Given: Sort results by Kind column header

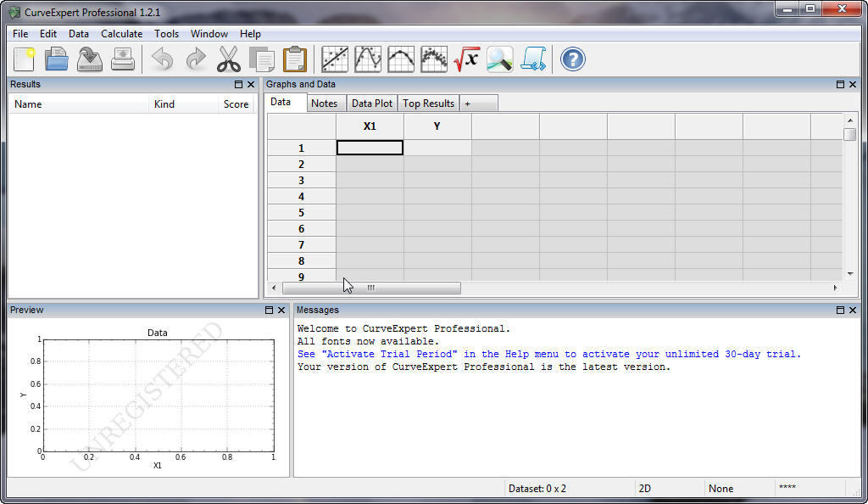Looking at the screenshot, I should coord(183,104).
